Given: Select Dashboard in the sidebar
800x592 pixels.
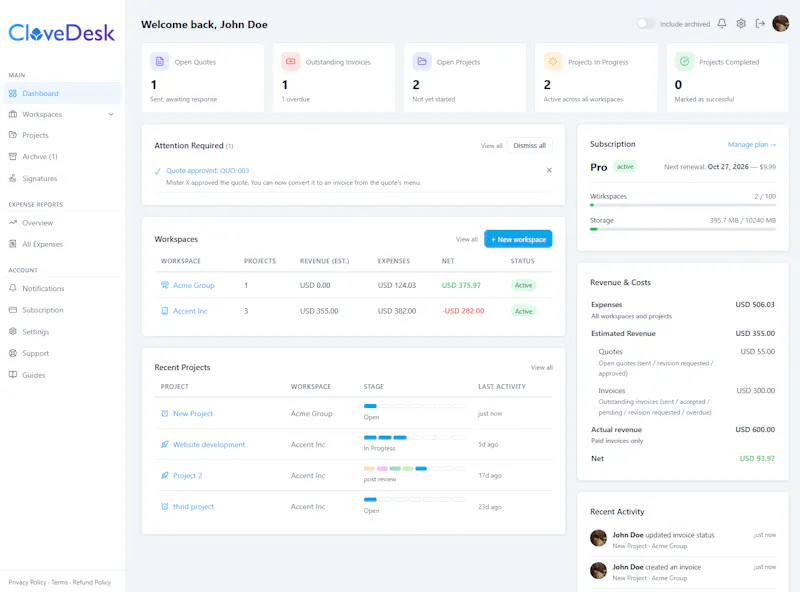Looking at the screenshot, I should 62,93.
